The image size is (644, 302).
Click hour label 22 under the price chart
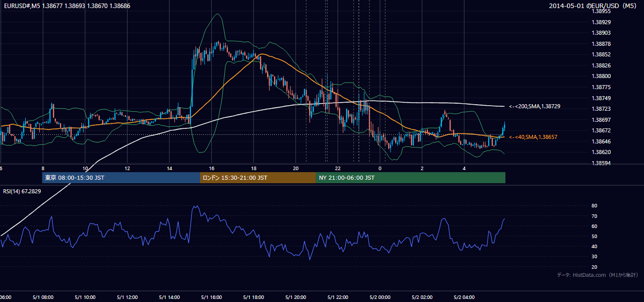click(338, 168)
